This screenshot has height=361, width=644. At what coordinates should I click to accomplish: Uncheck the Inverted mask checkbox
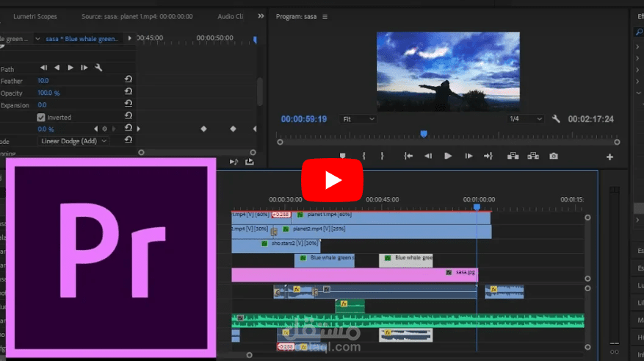[41, 118]
